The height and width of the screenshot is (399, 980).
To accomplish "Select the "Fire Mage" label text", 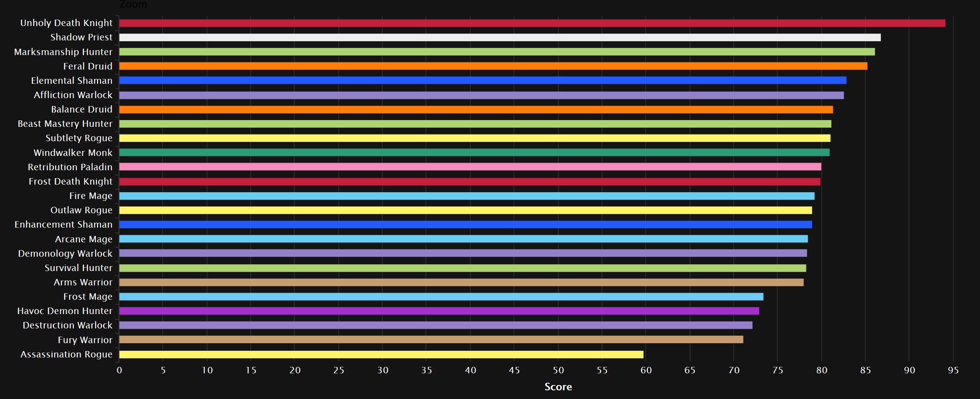I will pyautogui.click(x=91, y=196).
